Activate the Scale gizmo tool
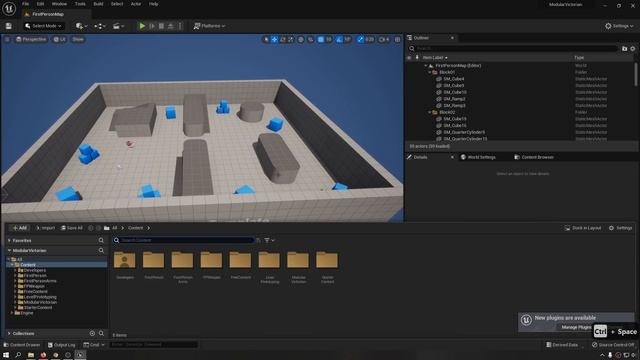 [291, 39]
